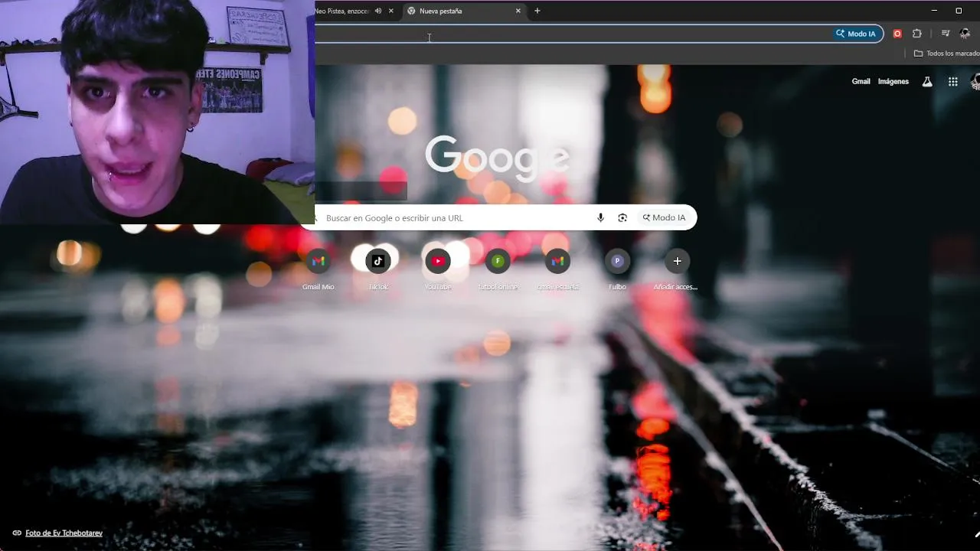980x551 pixels.
Task: Maximize the Chrome window
Action: click(x=959, y=11)
